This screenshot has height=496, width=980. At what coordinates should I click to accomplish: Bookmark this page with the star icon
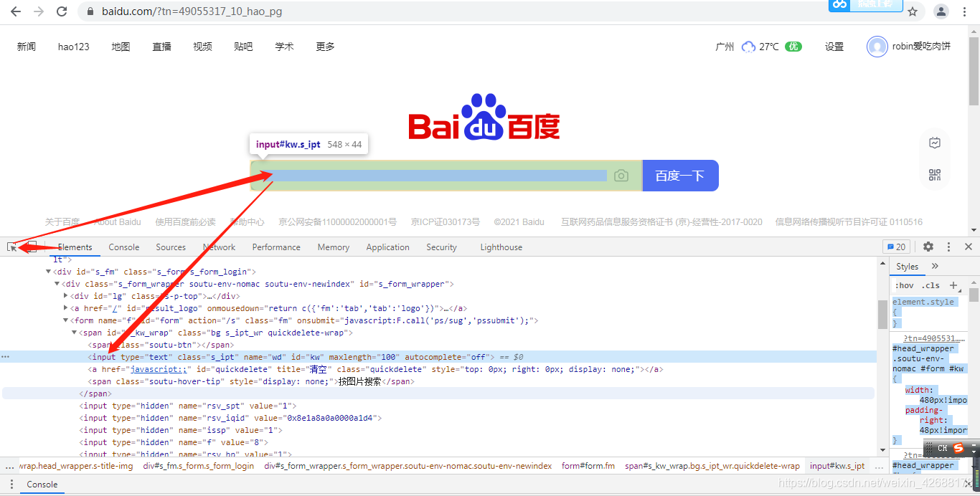[913, 11]
